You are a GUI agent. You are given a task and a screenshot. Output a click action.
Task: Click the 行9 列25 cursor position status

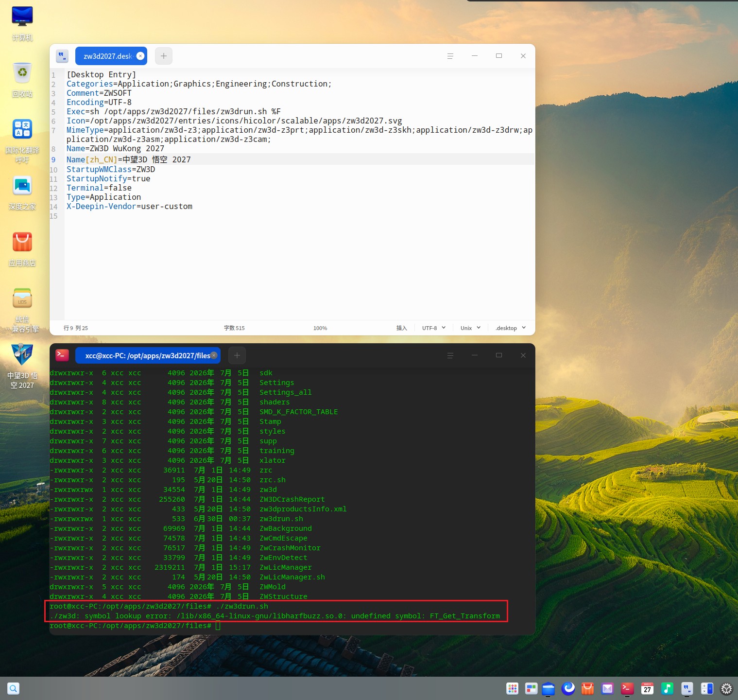pos(76,328)
